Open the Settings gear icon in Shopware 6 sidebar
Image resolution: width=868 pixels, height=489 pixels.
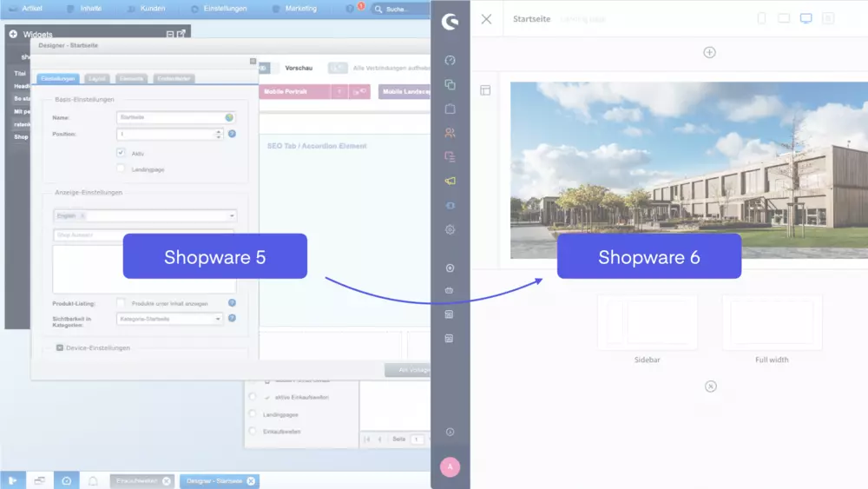(450, 229)
